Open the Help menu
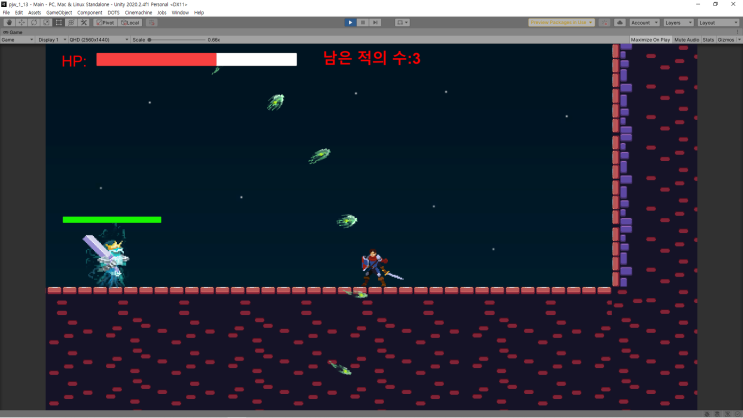The width and height of the screenshot is (743, 418). 199,13
